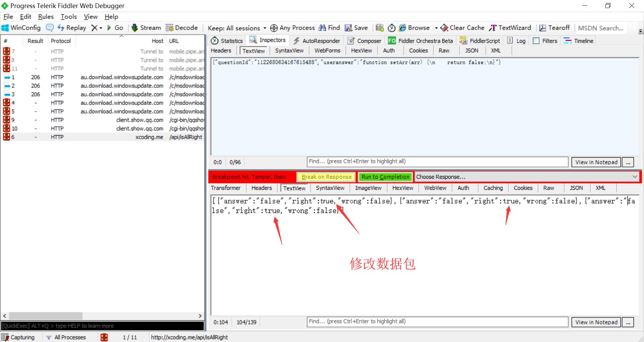
Task: Open the Timeline tab
Action: [x=579, y=41]
